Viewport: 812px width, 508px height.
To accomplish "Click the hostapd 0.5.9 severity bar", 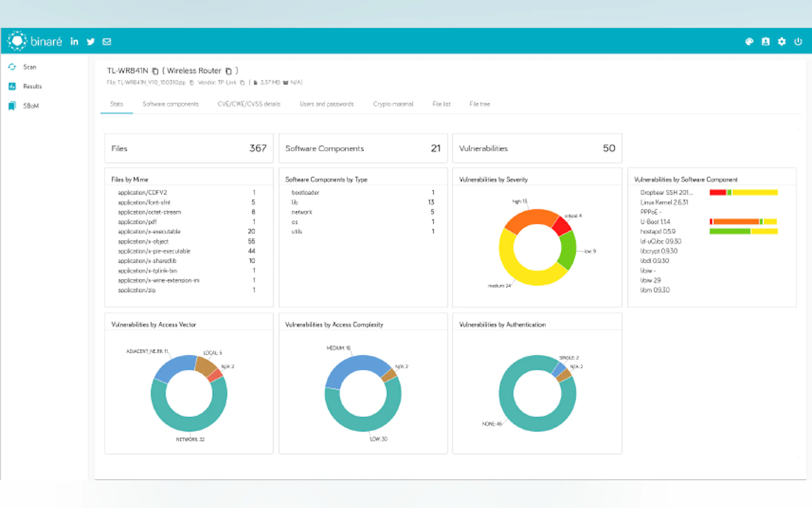I will (x=744, y=232).
